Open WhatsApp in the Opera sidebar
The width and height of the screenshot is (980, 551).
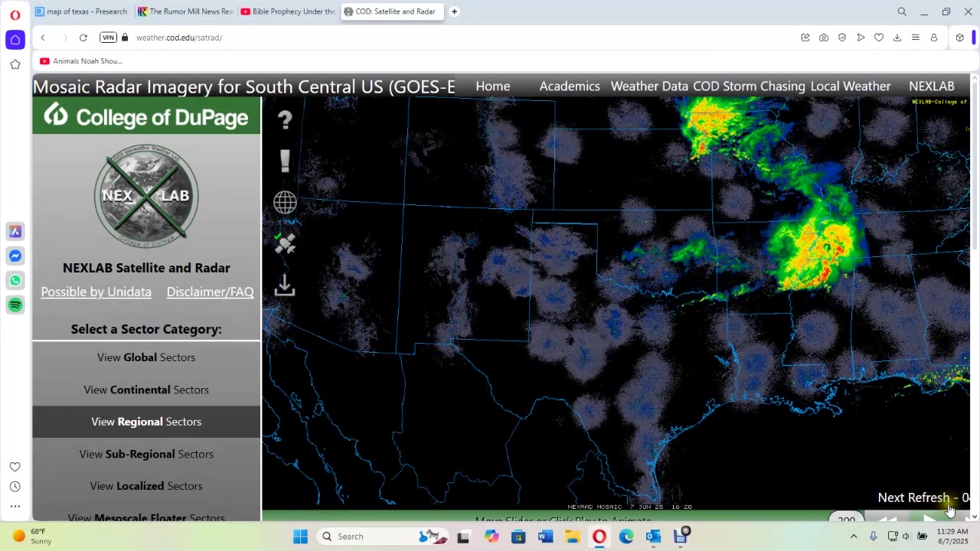(x=15, y=280)
